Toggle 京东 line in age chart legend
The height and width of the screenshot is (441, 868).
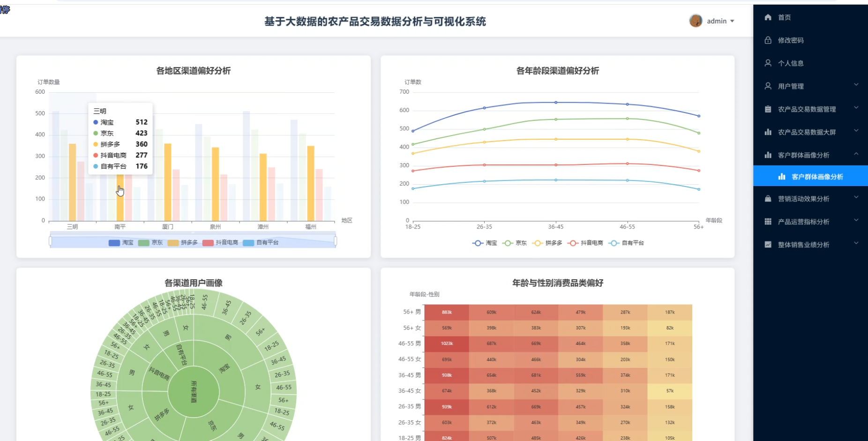515,243
